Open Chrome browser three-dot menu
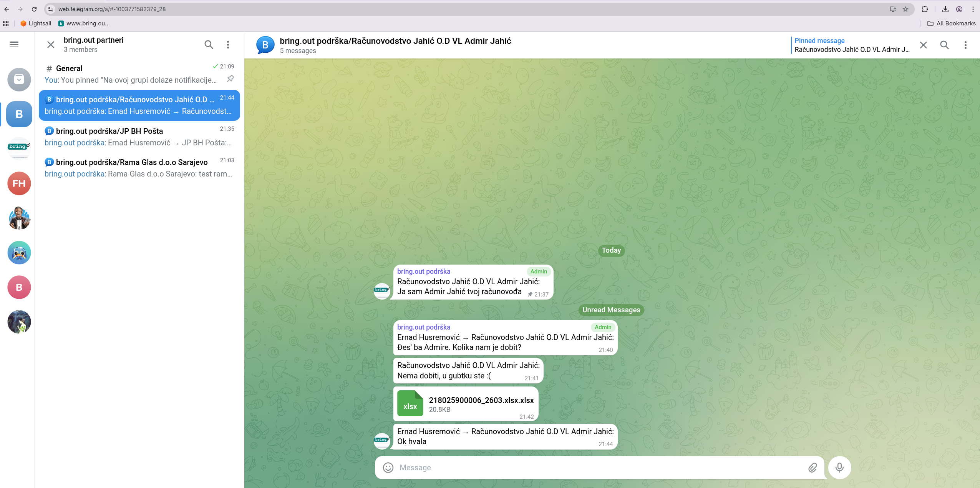This screenshot has width=980, height=488. point(973,9)
